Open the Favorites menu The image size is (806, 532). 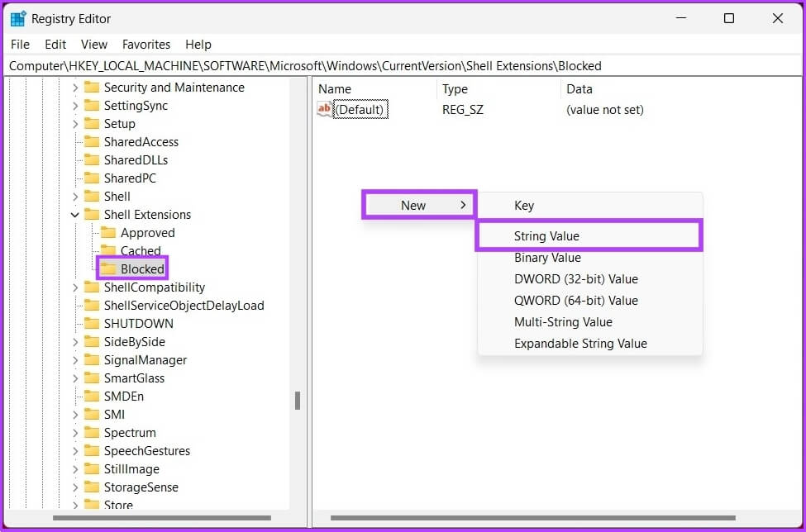(x=146, y=45)
